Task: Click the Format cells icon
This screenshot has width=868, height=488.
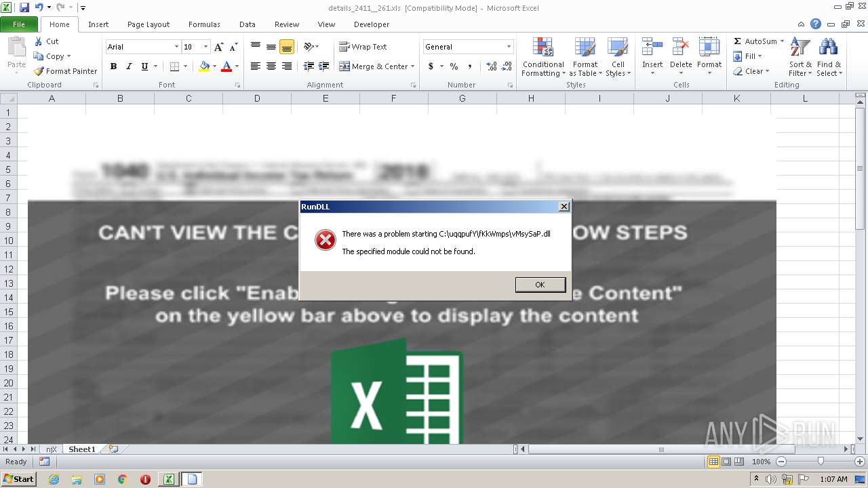Action: click(x=709, y=47)
